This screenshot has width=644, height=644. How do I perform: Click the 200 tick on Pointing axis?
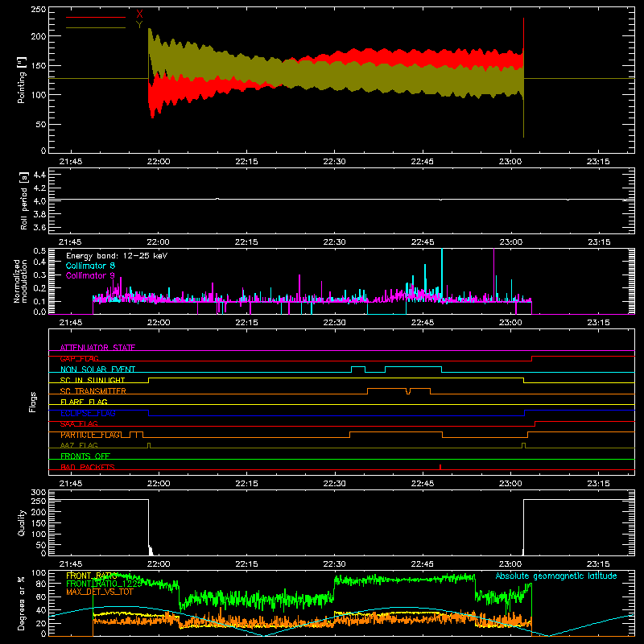tap(39, 36)
